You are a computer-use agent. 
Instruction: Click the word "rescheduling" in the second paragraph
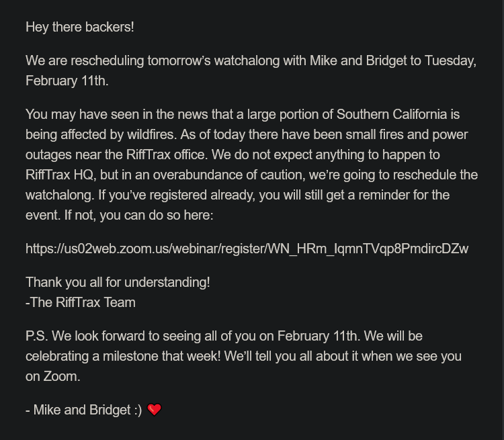107,60
